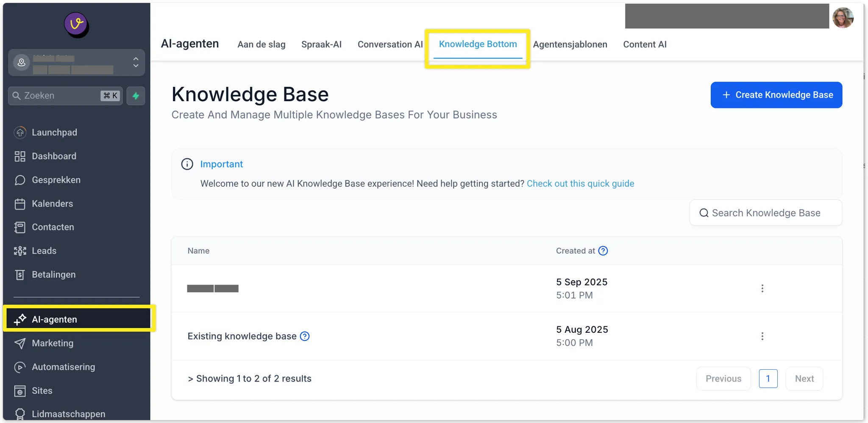Open Gesprekken chat bubble icon
The width and height of the screenshot is (868, 423).
coord(20,180)
